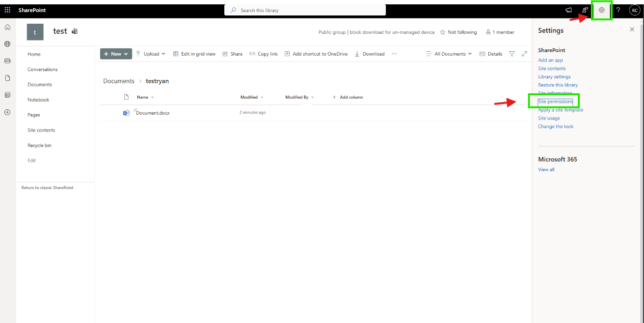The width and height of the screenshot is (644, 323).
Task: Open Document.docx file name
Action: pyautogui.click(x=153, y=113)
